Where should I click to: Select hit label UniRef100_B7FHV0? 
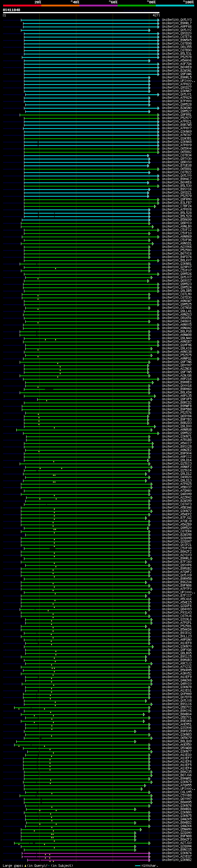[177, 101]
